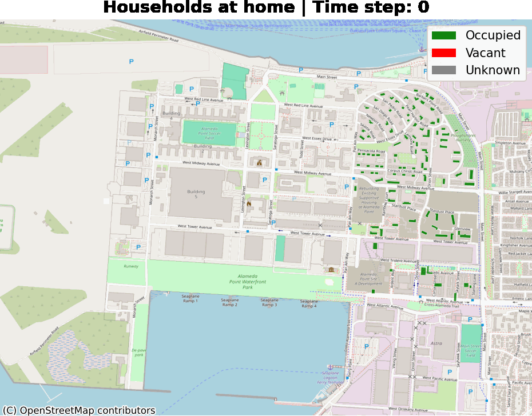Screen dimensions: 532x416
Task: Click the parking icon below Airfield Perimeter Road
Action: (131, 61)
